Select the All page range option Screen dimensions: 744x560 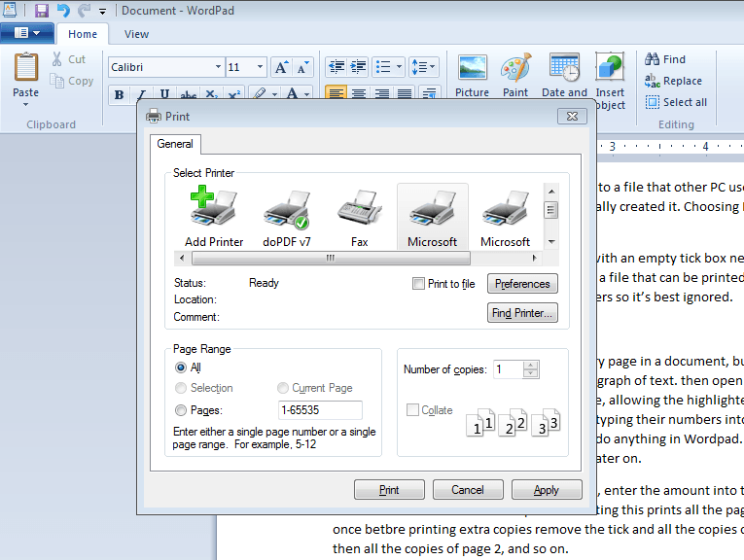click(180, 367)
